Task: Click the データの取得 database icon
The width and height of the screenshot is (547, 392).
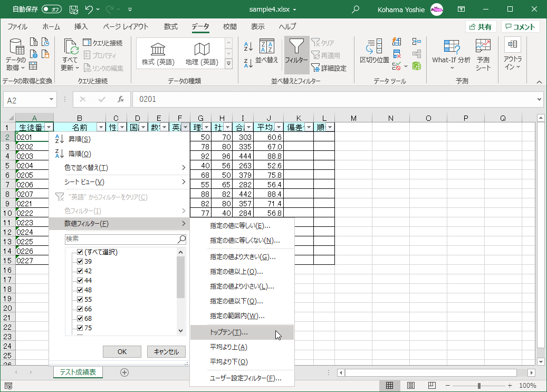Action: point(16,47)
